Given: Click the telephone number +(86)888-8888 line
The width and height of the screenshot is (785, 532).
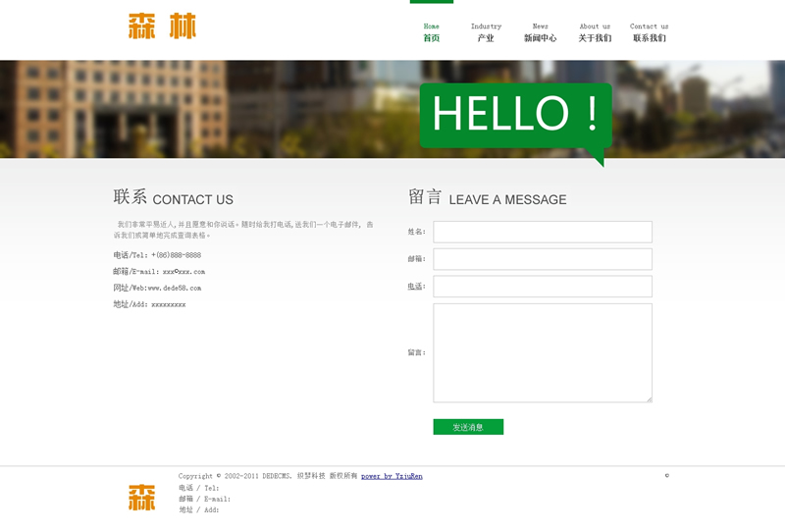Looking at the screenshot, I should [x=157, y=255].
